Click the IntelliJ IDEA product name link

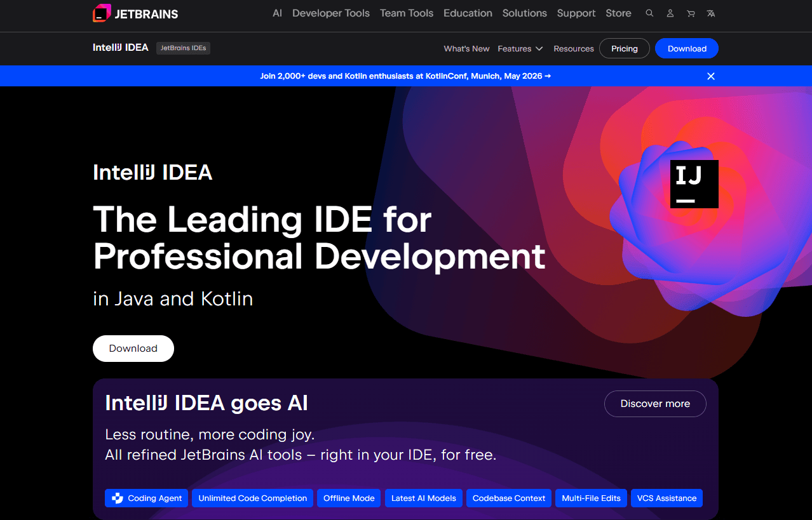(121, 48)
